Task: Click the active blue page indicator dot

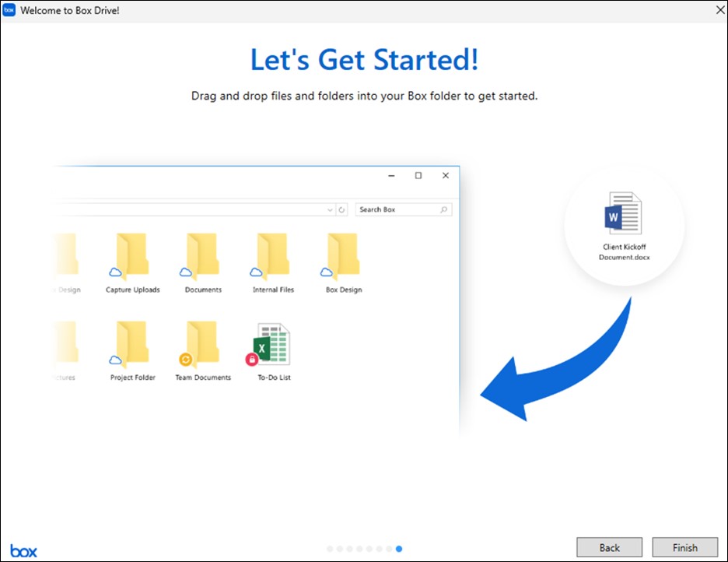Action: [x=399, y=549]
